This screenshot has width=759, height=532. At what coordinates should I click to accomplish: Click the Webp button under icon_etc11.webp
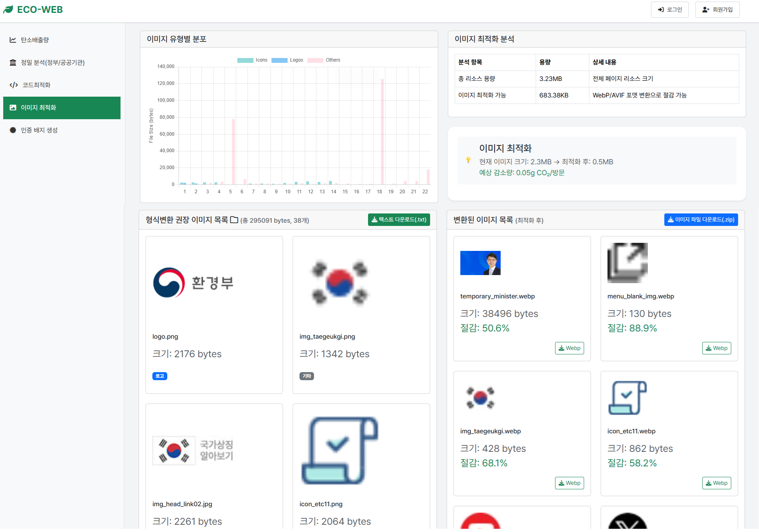(x=716, y=483)
